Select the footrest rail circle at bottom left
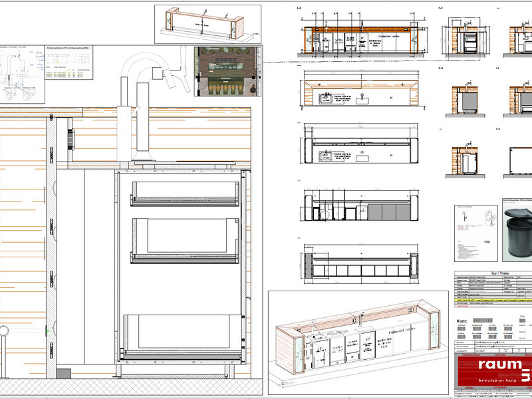 click(4, 331)
